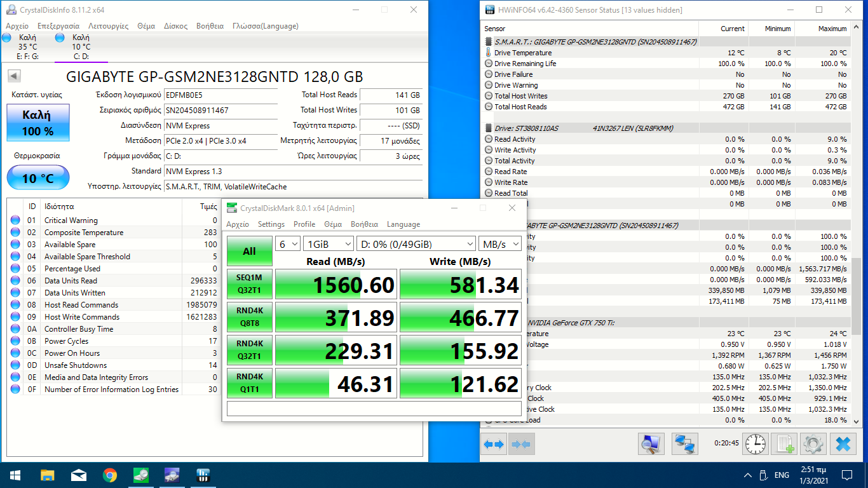This screenshot has height=488, width=868.
Task: Run all benchmarks with the All button
Action: 250,252
